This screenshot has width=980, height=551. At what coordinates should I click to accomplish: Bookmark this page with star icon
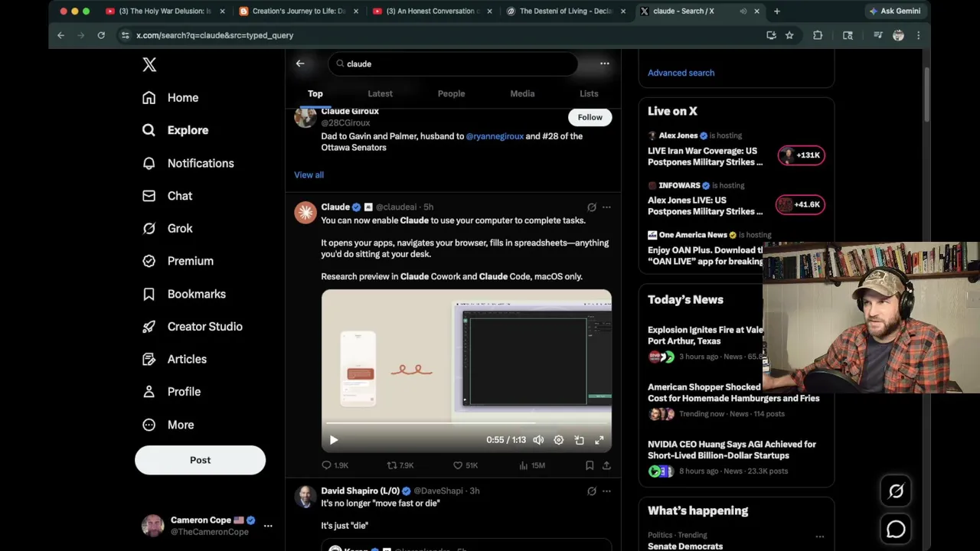tap(789, 35)
